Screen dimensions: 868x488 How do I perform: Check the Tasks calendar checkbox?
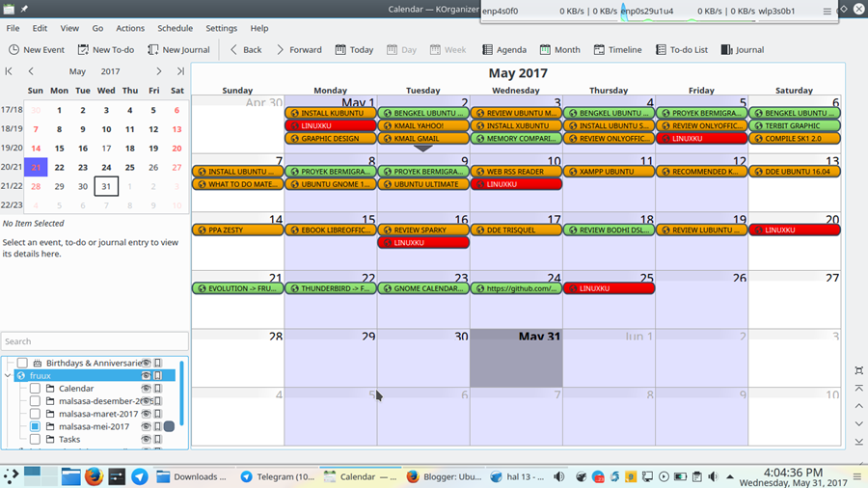(x=35, y=440)
